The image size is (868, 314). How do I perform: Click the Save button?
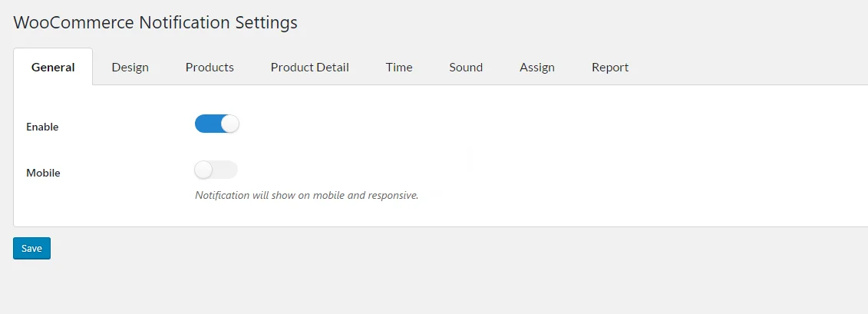tap(31, 249)
